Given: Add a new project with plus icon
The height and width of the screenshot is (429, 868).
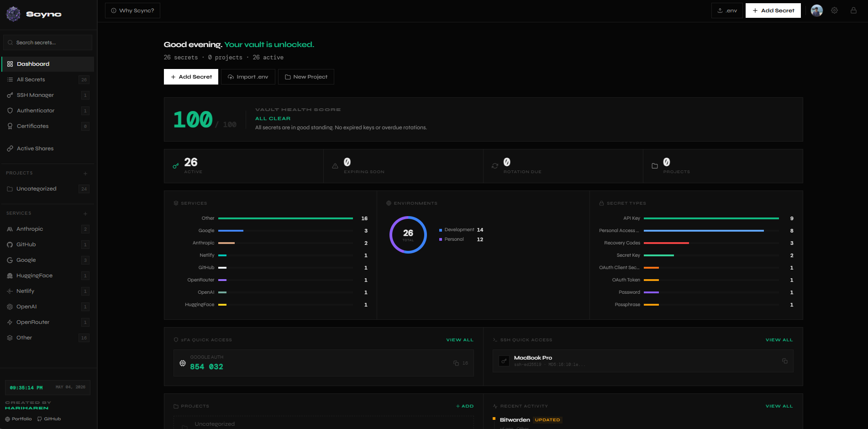Looking at the screenshot, I should [x=85, y=174].
